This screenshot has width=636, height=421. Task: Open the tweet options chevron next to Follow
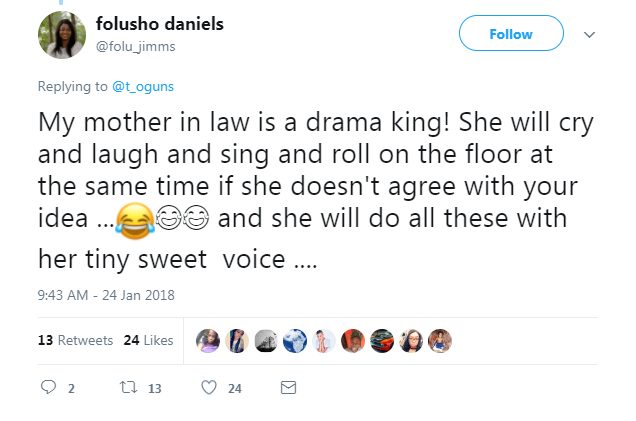pyautogui.click(x=589, y=34)
